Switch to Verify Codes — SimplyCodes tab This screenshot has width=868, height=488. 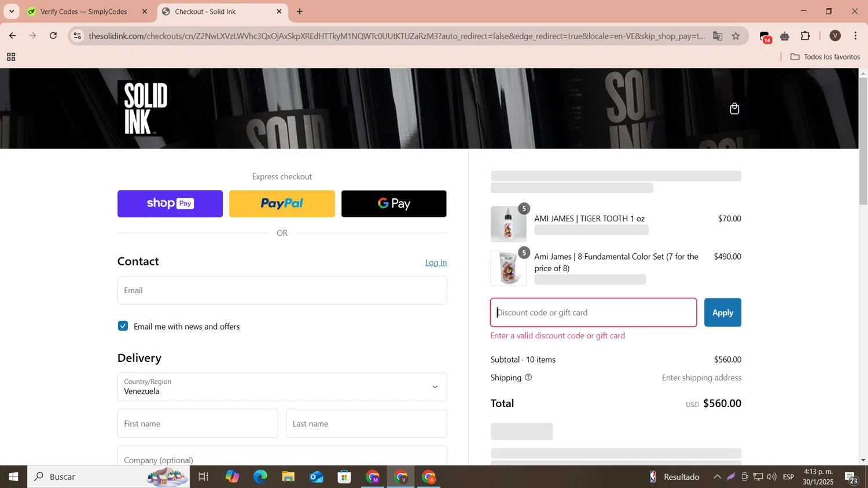pos(84,12)
